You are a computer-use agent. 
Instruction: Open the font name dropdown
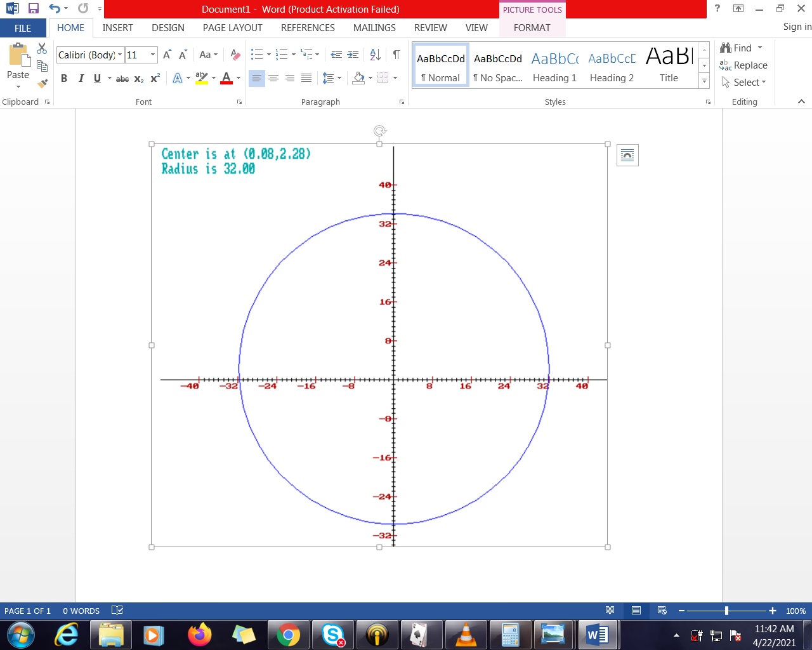tap(120, 55)
